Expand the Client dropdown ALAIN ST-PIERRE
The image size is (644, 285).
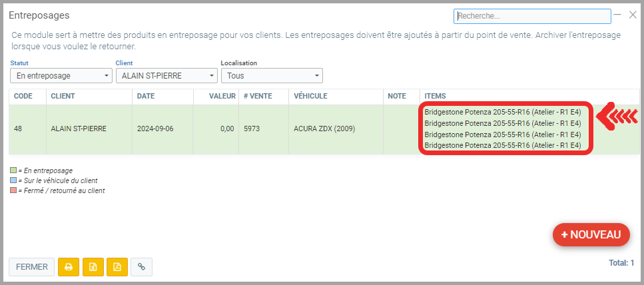click(x=166, y=76)
